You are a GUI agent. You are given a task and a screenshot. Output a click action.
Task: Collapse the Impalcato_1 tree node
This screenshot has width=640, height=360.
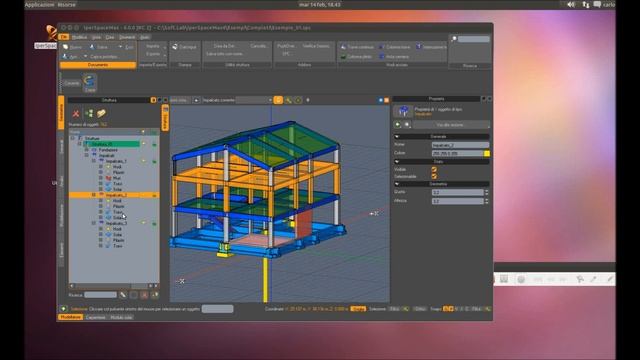click(94, 161)
